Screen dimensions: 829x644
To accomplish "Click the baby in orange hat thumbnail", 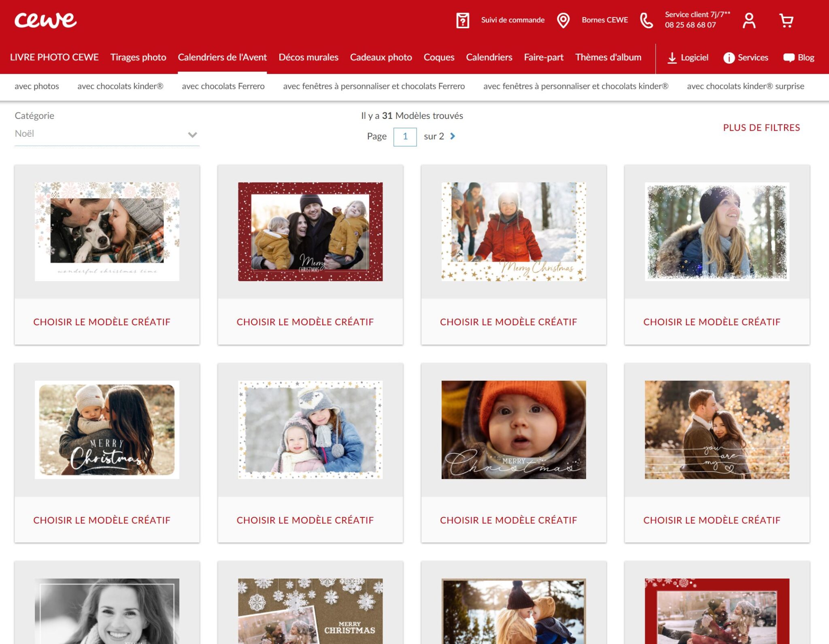I will [x=513, y=430].
